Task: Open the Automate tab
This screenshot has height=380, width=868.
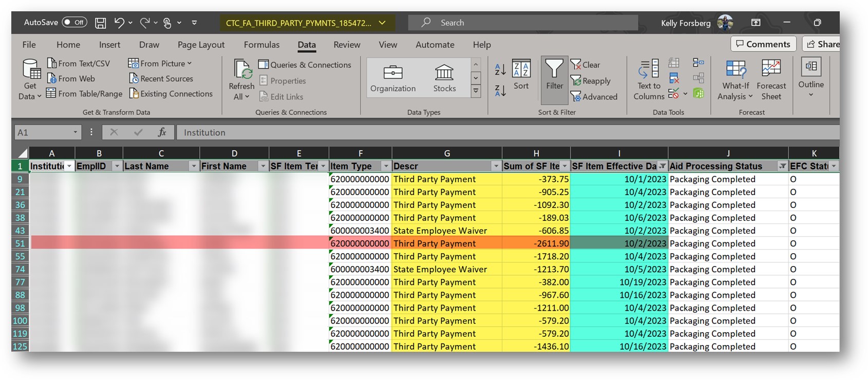Action: [435, 45]
